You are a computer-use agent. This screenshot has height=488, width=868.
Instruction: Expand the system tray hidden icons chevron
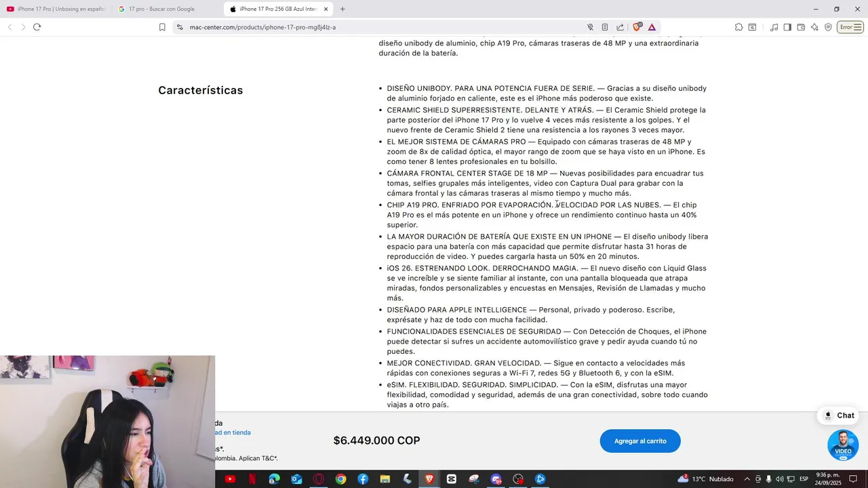pos(747,479)
